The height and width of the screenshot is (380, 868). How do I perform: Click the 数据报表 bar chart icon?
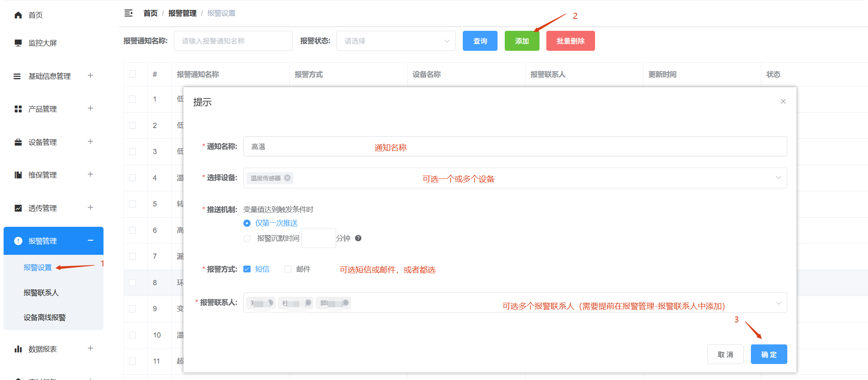(x=18, y=349)
